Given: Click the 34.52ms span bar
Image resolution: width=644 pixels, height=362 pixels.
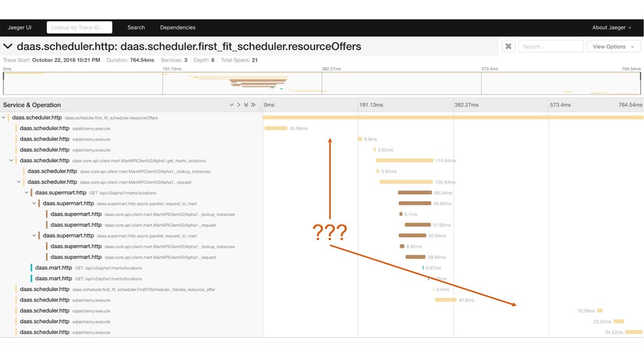Looking at the screenshot, I should pyautogui.click(x=634, y=332).
